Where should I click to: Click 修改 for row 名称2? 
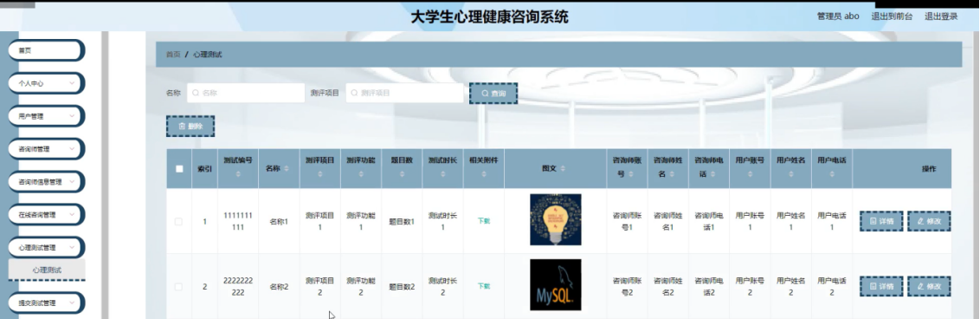929,286
